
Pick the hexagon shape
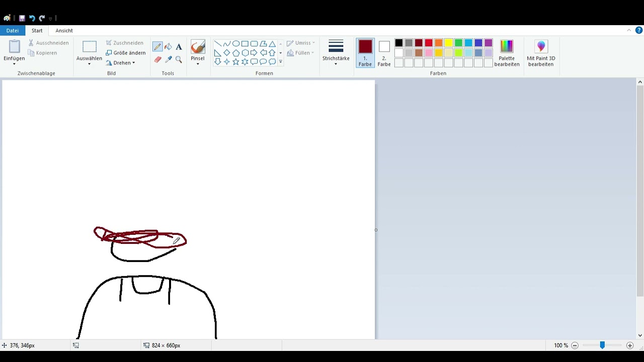[x=245, y=53]
